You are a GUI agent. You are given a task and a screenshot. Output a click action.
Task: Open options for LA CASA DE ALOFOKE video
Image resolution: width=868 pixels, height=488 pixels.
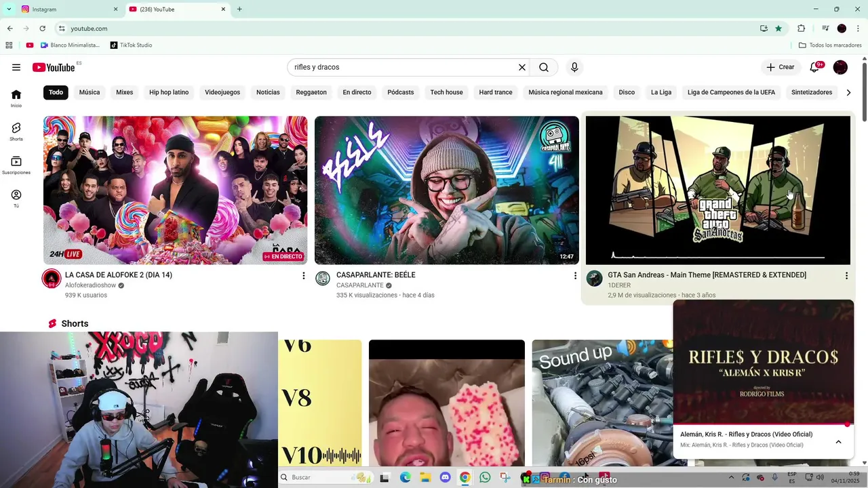[x=304, y=276]
